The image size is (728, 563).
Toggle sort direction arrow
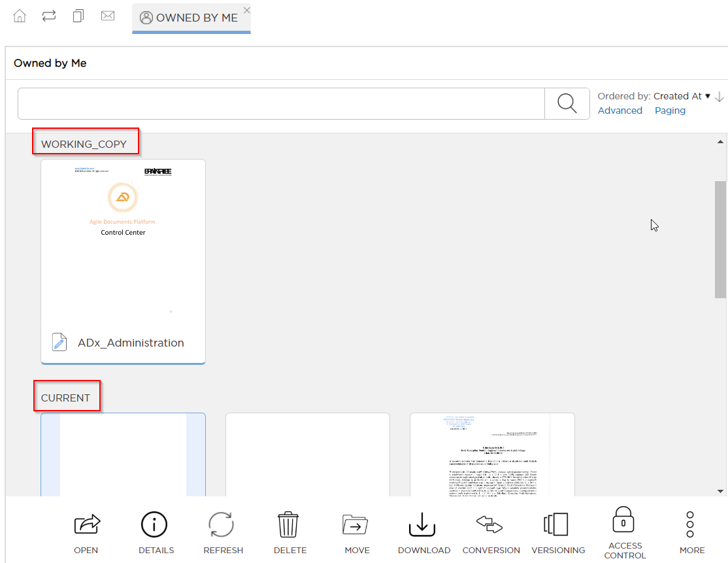click(720, 97)
